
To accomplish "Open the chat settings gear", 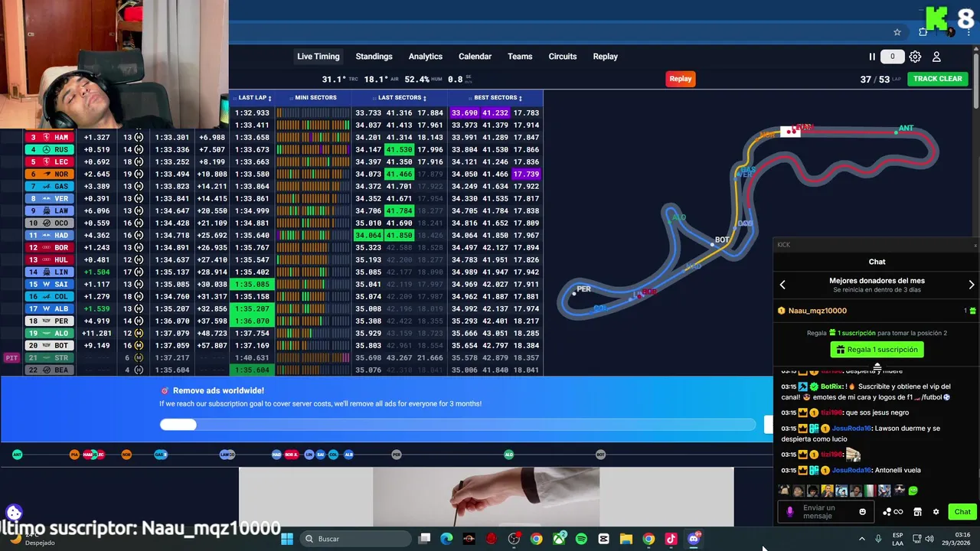I will [x=936, y=512].
